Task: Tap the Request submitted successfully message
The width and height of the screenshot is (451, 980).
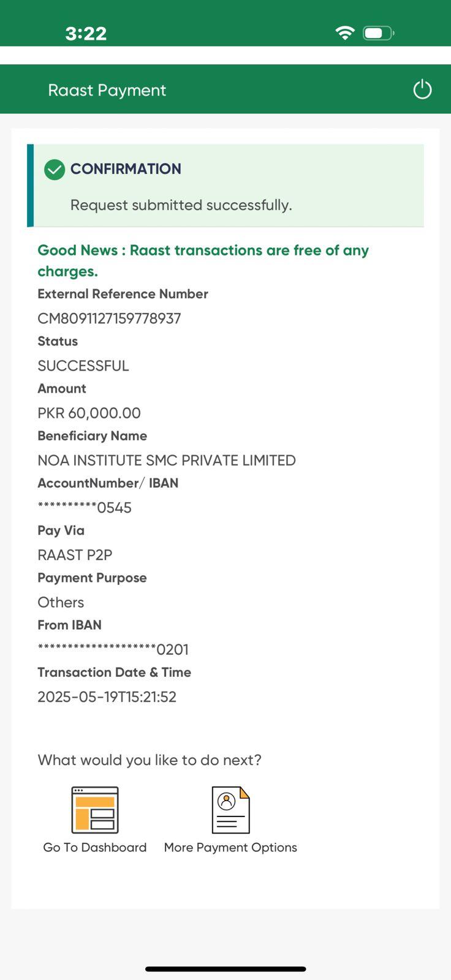Action: click(x=181, y=205)
